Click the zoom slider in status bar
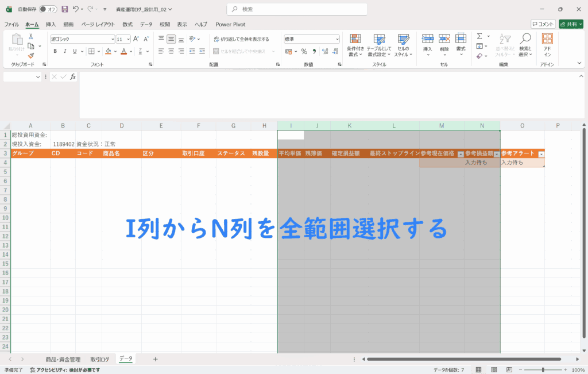Screen dimensions: 588x374 tap(540, 370)
